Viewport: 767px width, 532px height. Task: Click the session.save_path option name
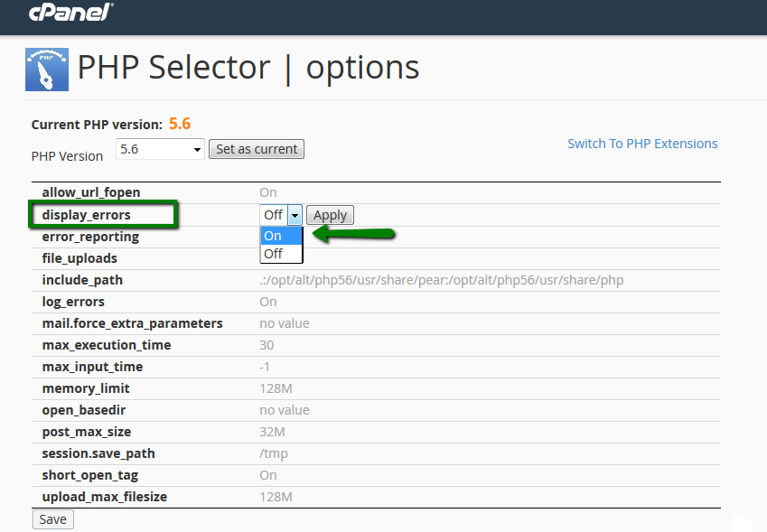point(98,453)
